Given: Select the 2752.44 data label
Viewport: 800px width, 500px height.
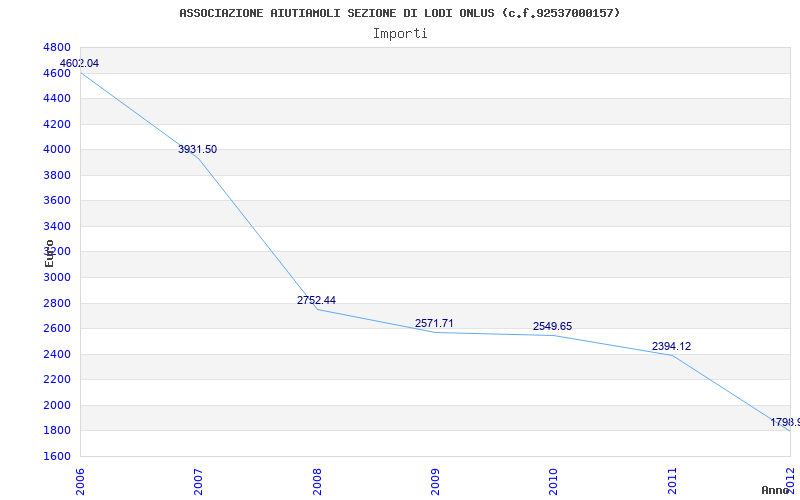Looking at the screenshot, I should 316,301.
